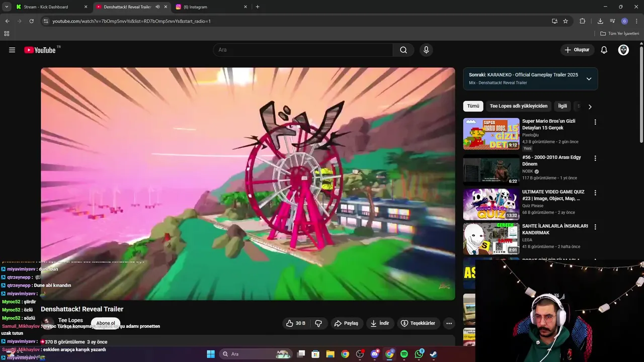Reload the page
Screen dimensions: 644x362
[x=31, y=21]
